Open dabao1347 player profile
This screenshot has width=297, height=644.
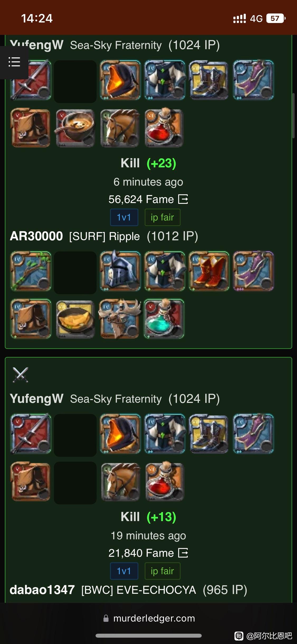pyautogui.click(x=42, y=590)
